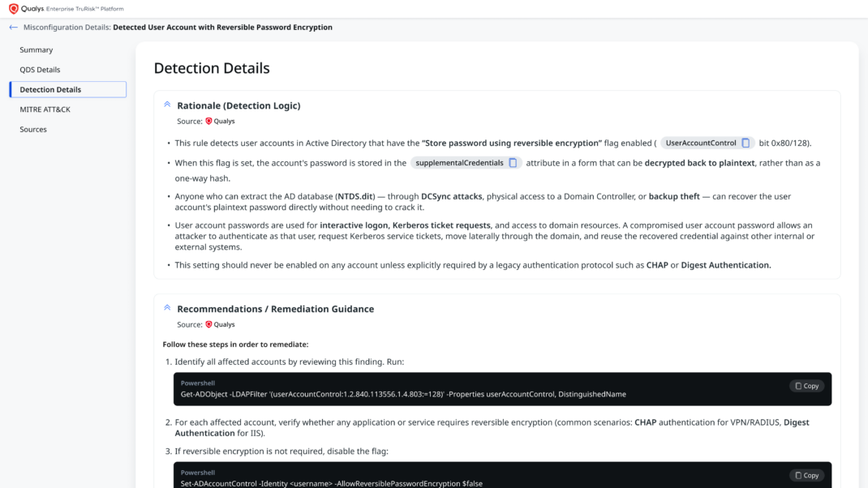Click 'interactive logon, Kerberos ticket requests' text

(406, 225)
